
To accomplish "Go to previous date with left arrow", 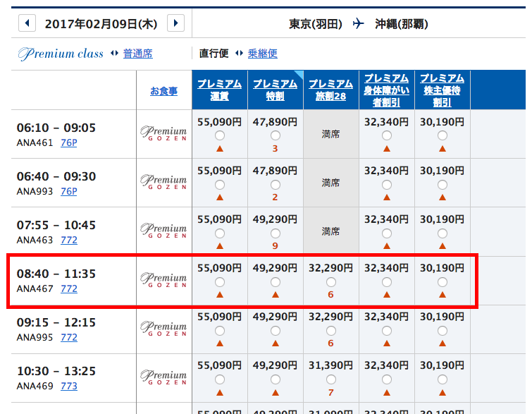I will 27,23.
